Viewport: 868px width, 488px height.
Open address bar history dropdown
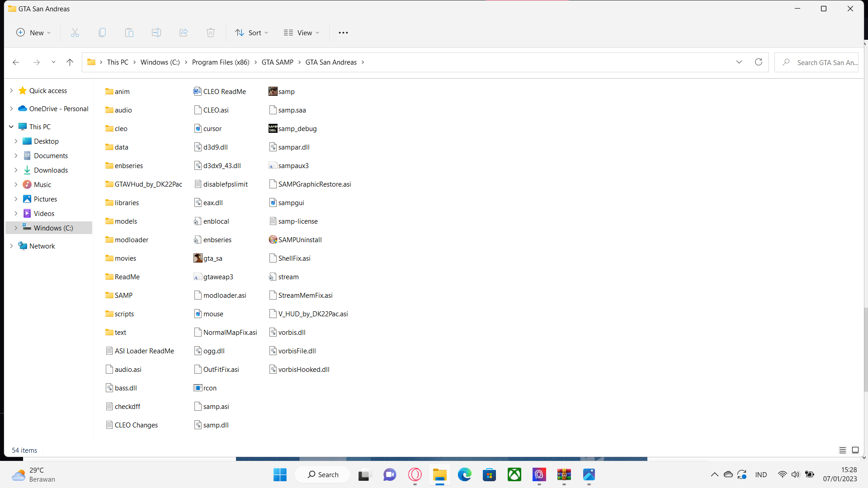click(739, 62)
